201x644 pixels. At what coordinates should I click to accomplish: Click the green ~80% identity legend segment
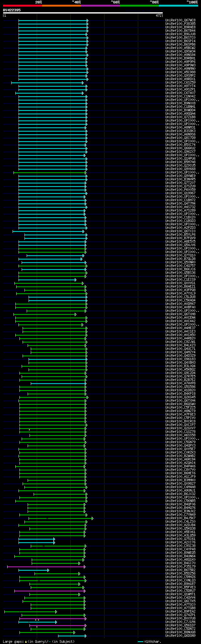click(x=139, y=6)
